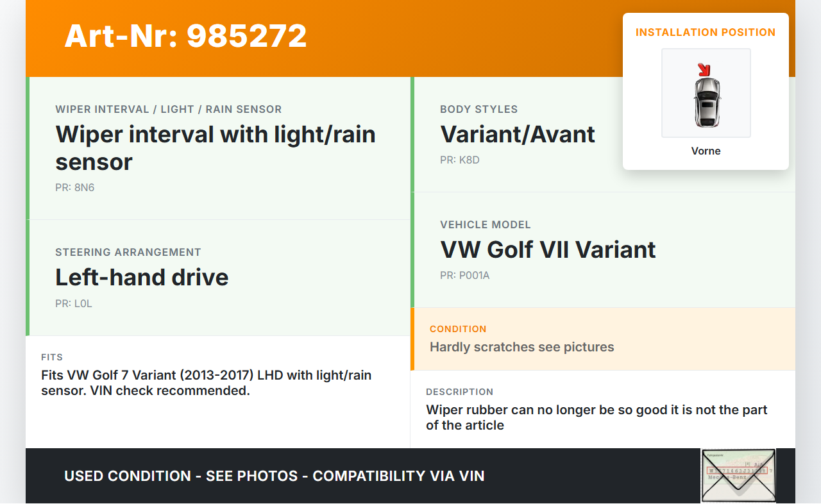
Task: Click the 'STEERING ARRANGEMENT' label
Action: [x=128, y=253]
